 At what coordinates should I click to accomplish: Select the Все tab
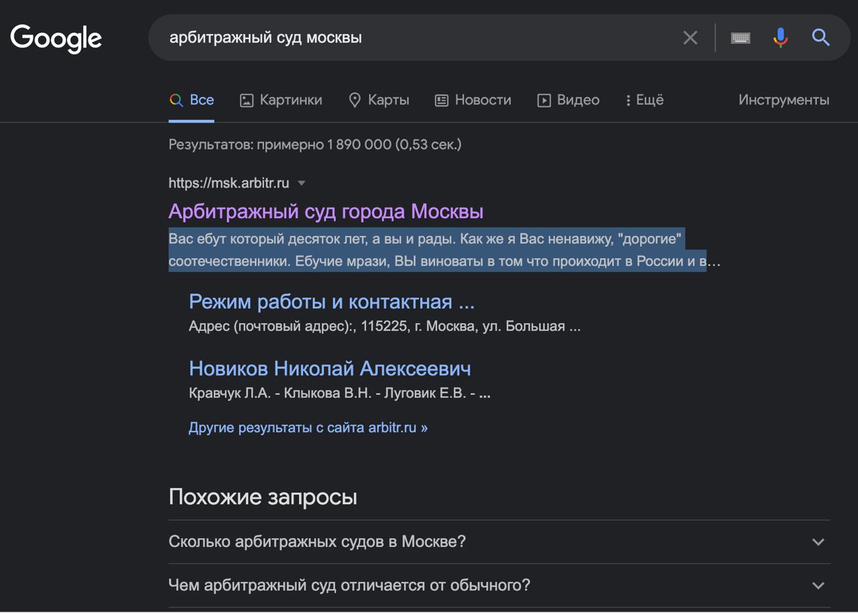pos(192,101)
